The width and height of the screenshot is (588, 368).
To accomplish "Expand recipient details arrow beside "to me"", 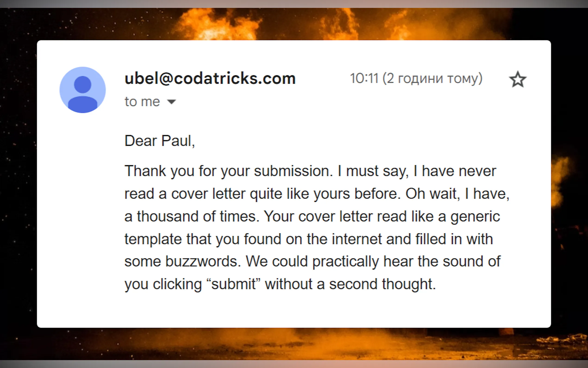I will click(x=172, y=102).
